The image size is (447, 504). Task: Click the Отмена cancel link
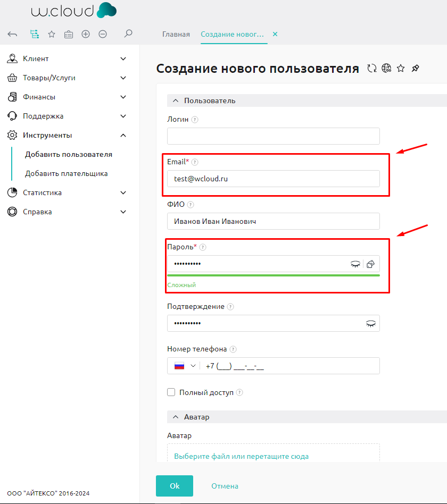click(x=225, y=485)
